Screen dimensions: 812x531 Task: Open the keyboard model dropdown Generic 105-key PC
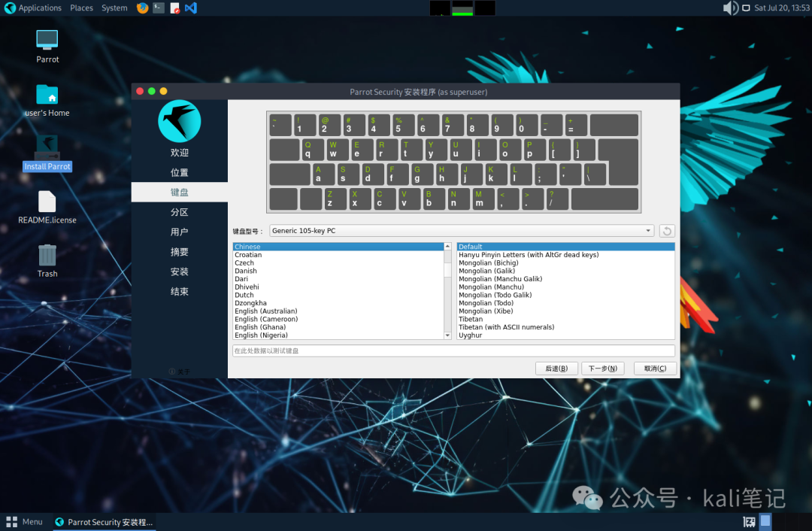coord(462,231)
